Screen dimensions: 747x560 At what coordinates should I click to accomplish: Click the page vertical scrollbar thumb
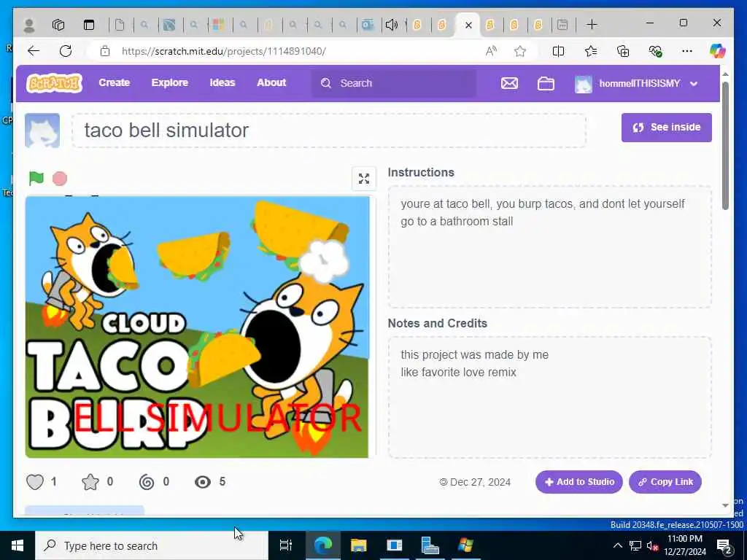click(725, 145)
